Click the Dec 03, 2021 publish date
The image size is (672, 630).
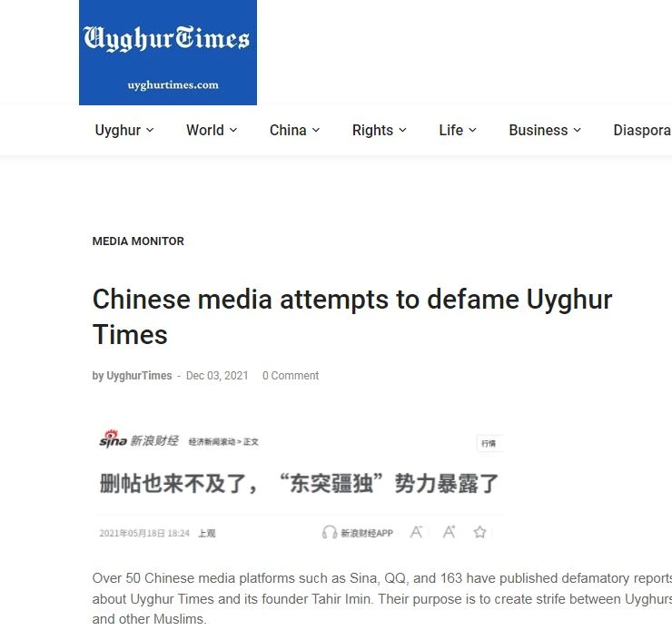pyautogui.click(x=217, y=376)
